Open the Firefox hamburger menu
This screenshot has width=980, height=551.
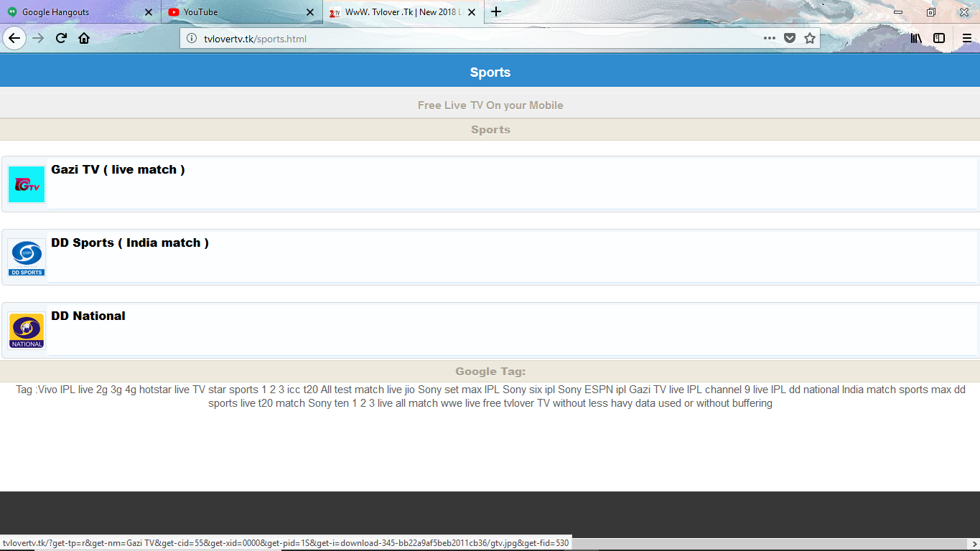[967, 39]
